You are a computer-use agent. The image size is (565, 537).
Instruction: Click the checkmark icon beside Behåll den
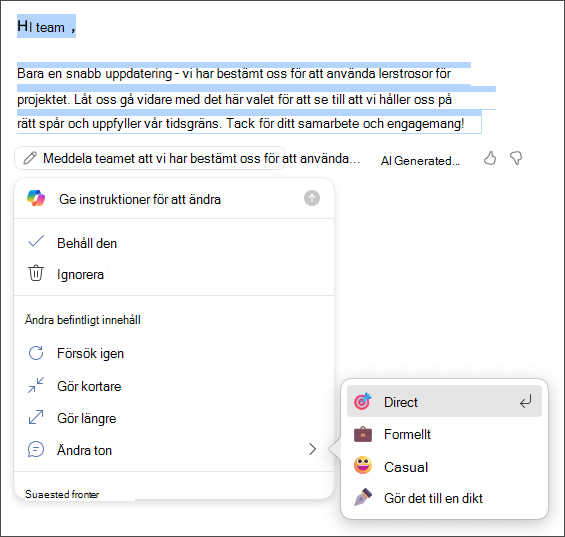tap(36, 241)
